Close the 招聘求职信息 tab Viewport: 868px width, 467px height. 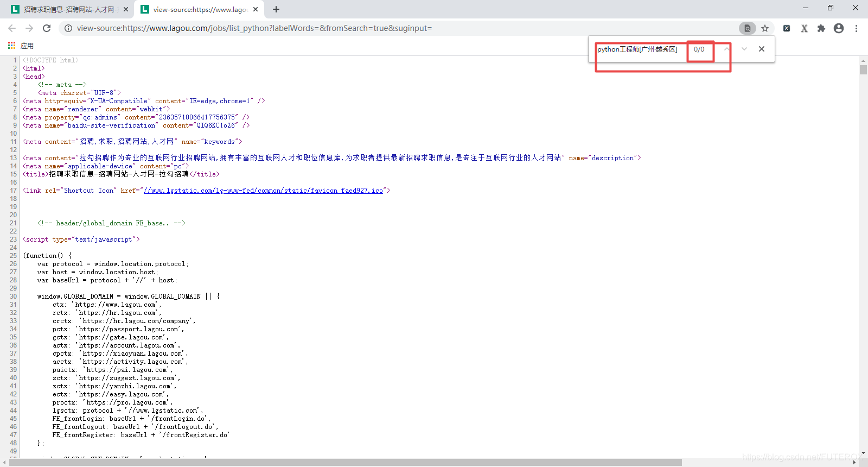coord(126,9)
